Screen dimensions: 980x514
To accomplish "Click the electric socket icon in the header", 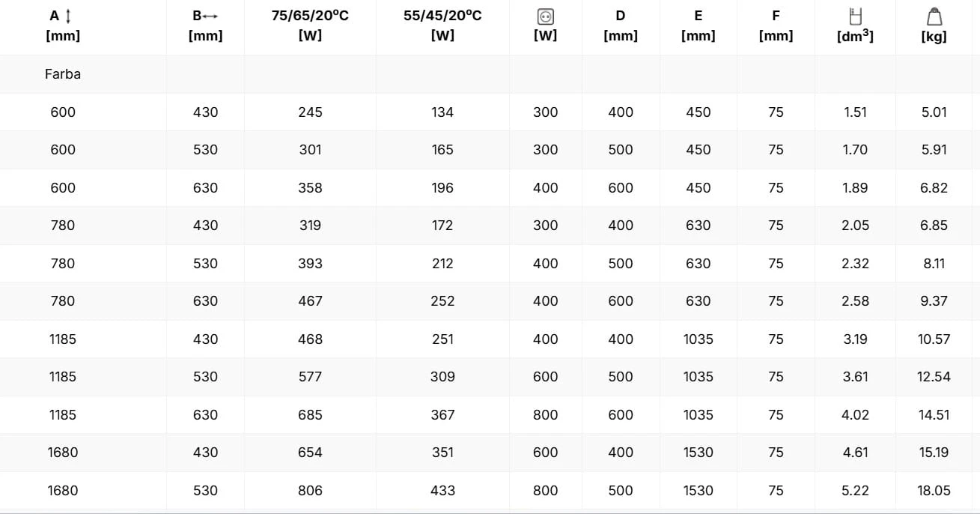I will coord(546,16).
